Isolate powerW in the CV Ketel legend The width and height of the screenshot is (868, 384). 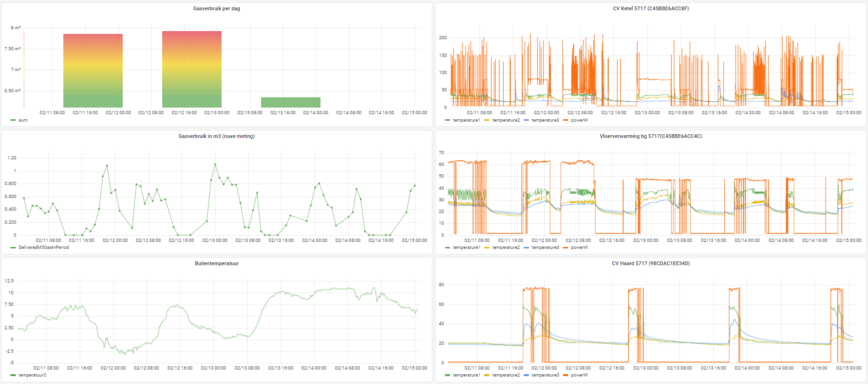point(579,120)
